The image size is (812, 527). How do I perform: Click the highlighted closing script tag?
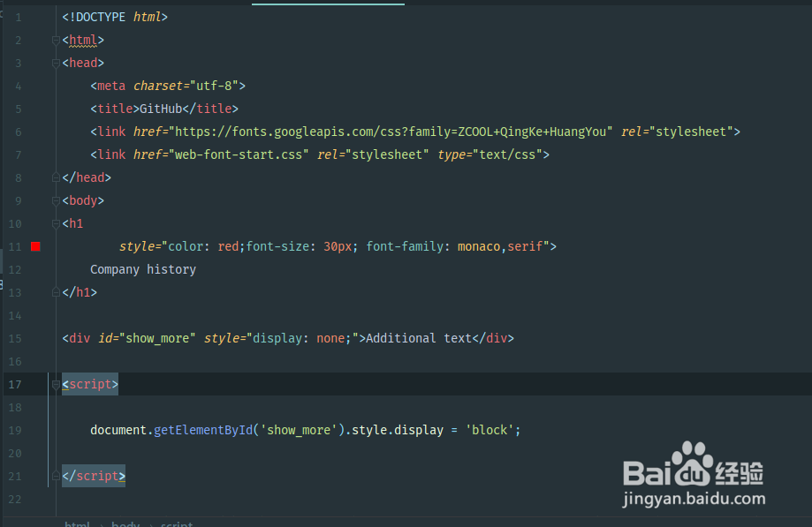pos(94,476)
